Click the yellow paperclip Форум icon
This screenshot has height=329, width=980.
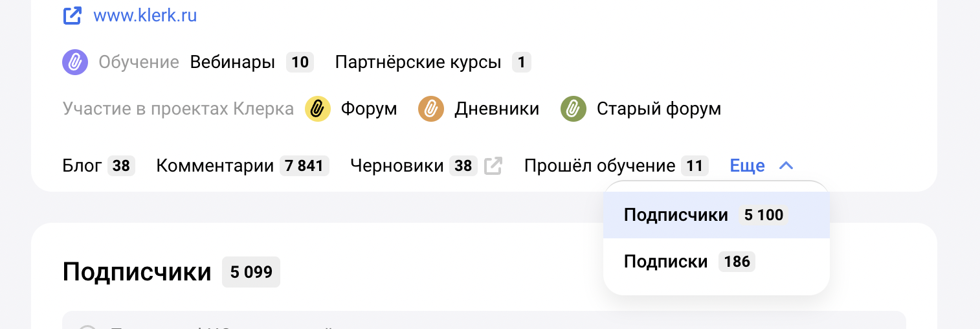pyautogui.click(x=318, y=109)
